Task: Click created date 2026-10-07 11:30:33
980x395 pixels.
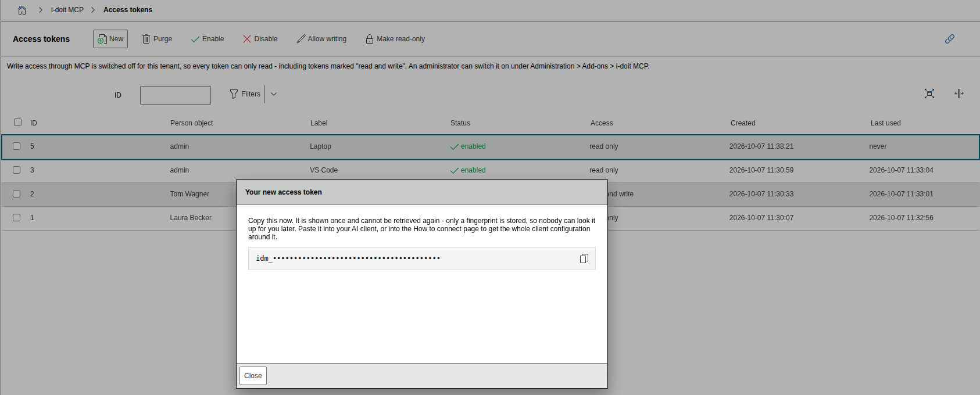Action: (x=761, y=194)
